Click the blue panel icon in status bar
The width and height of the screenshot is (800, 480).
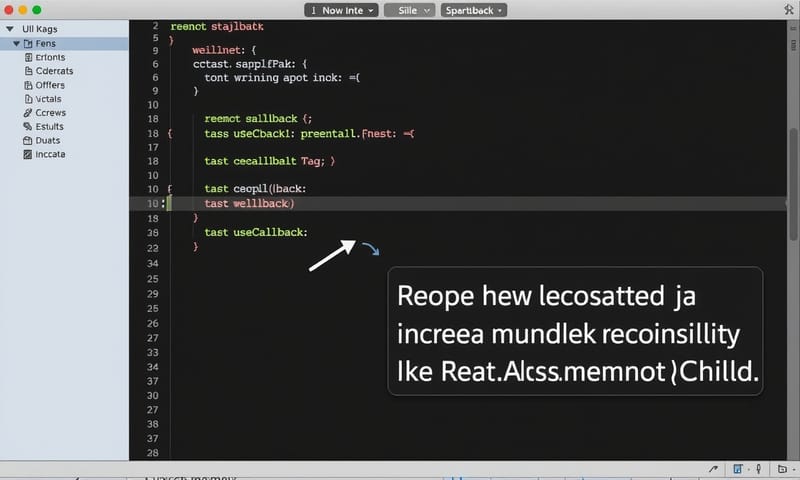point(737,469)
